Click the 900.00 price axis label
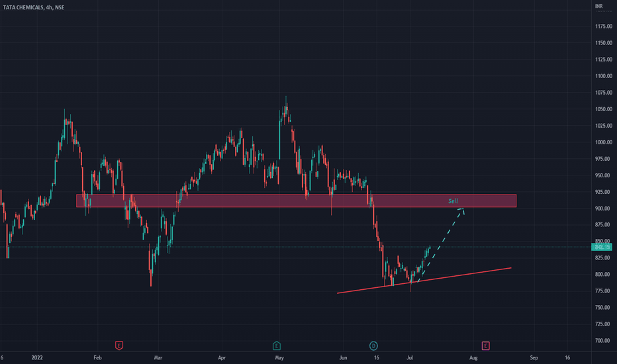 [x=604, y=208]
